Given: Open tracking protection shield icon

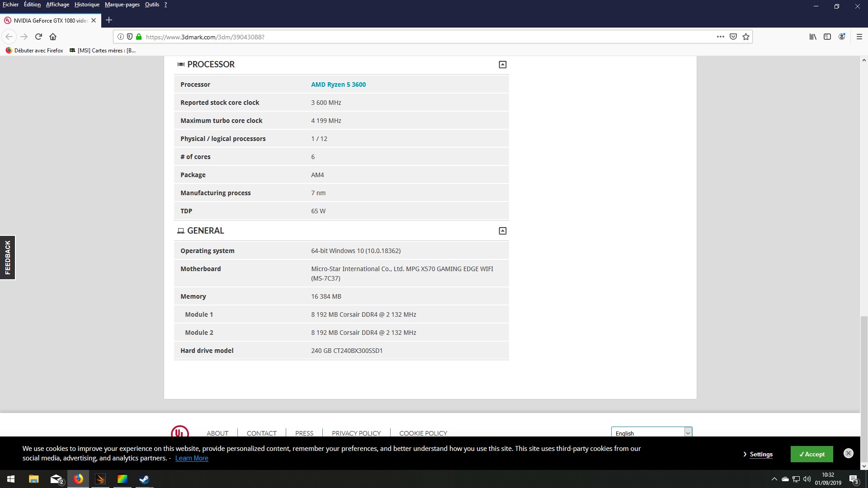Looking at the screenshot, I should [x=130, y=37].
